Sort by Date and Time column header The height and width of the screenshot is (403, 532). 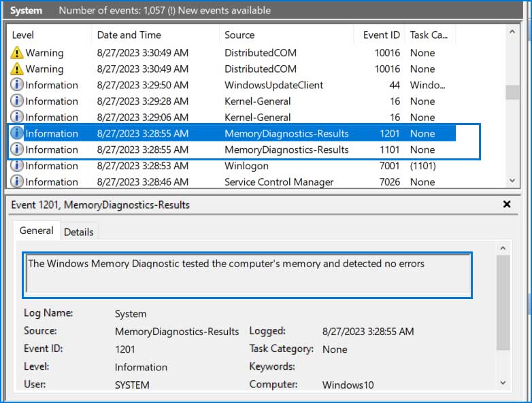[x=155, y=35]
